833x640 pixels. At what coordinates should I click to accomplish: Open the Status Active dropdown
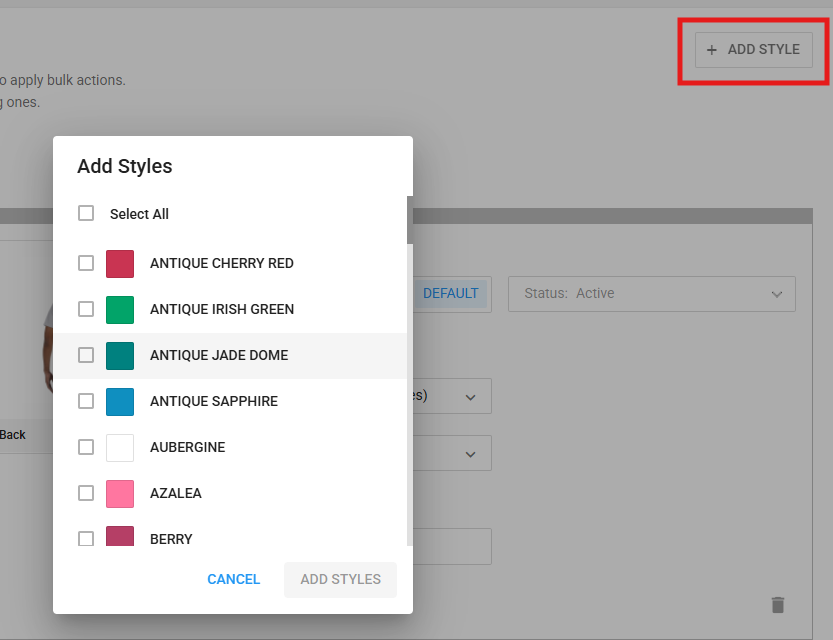[652, 294]
